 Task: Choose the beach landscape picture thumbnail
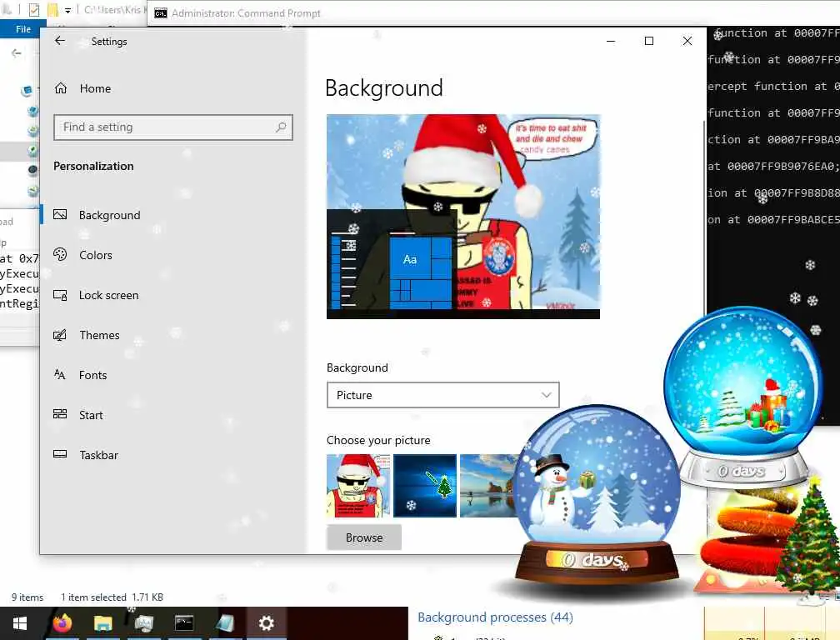[x=487, y=486]
